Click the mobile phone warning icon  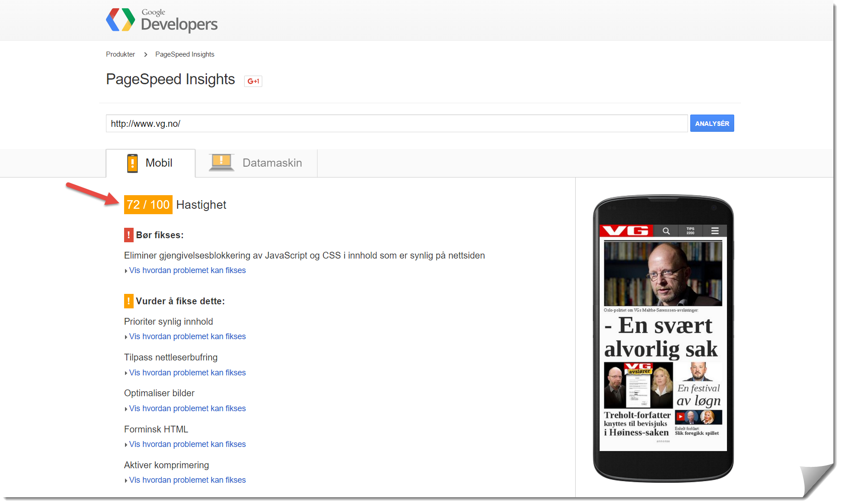[132, 163]
